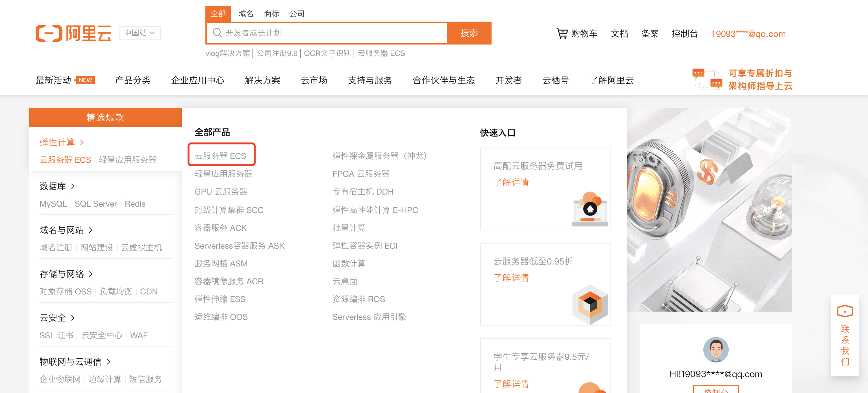The width and height of the screenshot is (868, 393).
Task: Select the 公司 search tab
Action: tap(297, 14)
